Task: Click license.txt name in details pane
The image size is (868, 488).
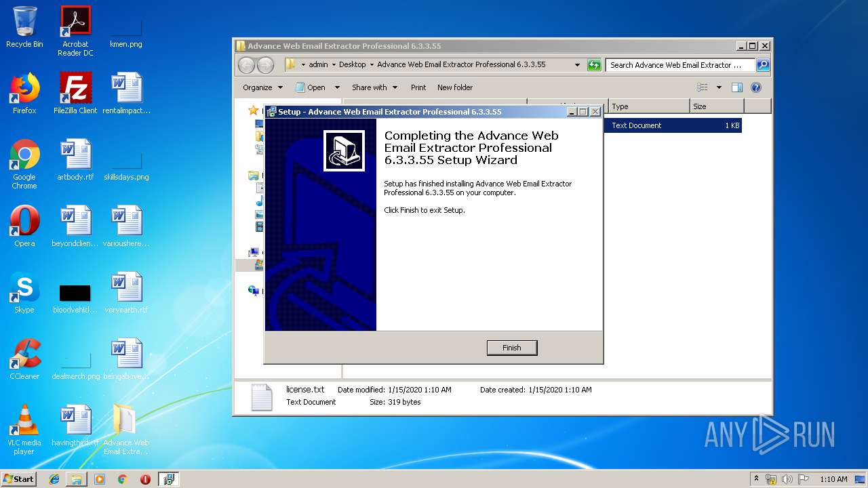Action: [305, 390]
